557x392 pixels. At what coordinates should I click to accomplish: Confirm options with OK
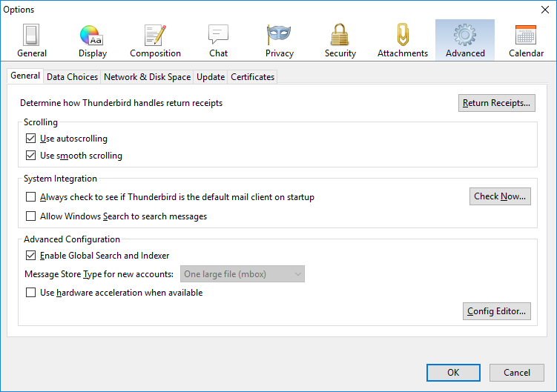pos(453,373)
